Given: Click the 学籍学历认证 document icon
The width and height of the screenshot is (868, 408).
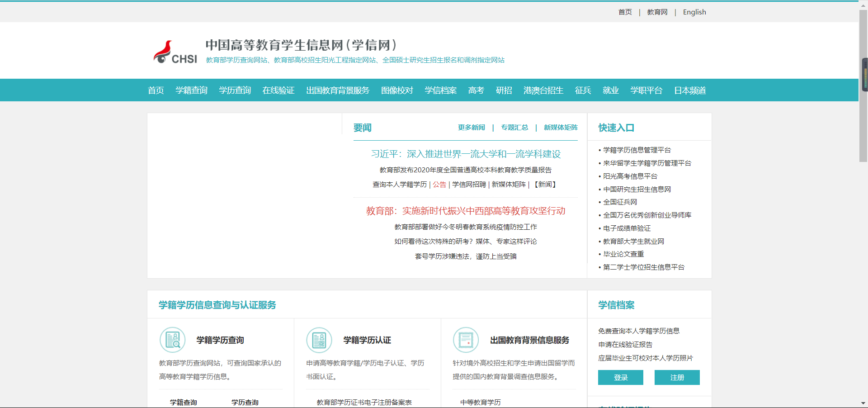Looking at the screenshot, I should point(319,340).
